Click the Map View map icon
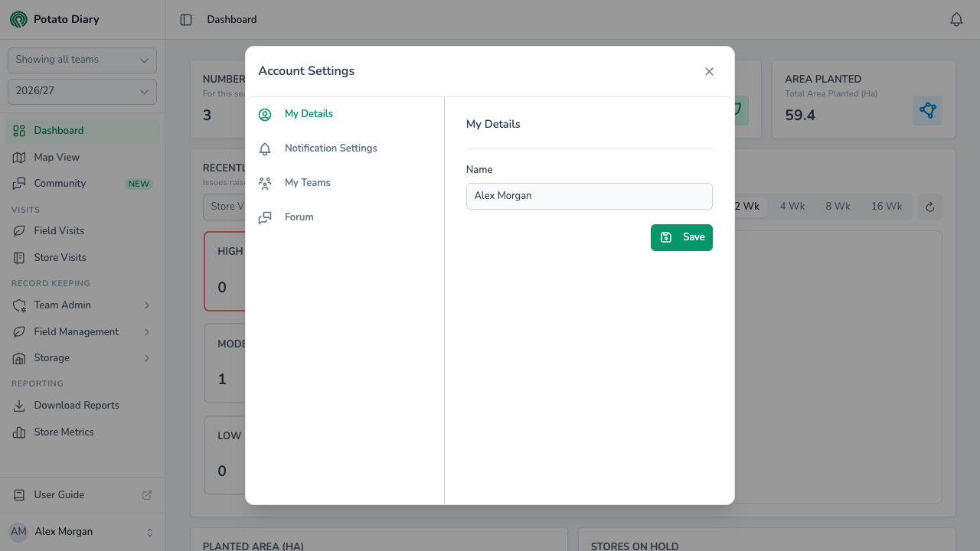Image resolution: width=980 pixels, height=551 pixels. (x=19, y=158)
